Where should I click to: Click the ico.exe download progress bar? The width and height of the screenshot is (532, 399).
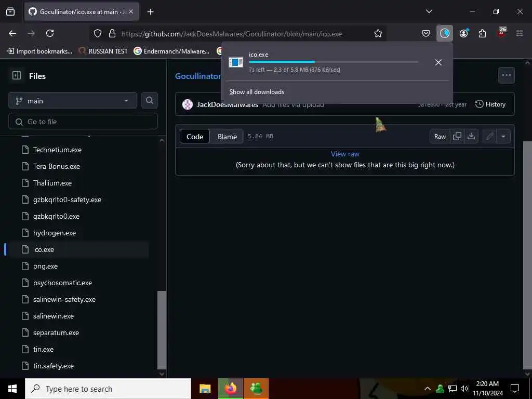click(x=333, y=62)
